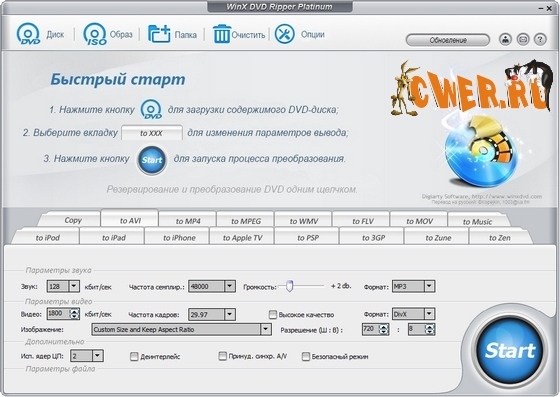Open audio Формат dropdown showing MP3
This screenshot has height=397, width=560.
point(414,286)
